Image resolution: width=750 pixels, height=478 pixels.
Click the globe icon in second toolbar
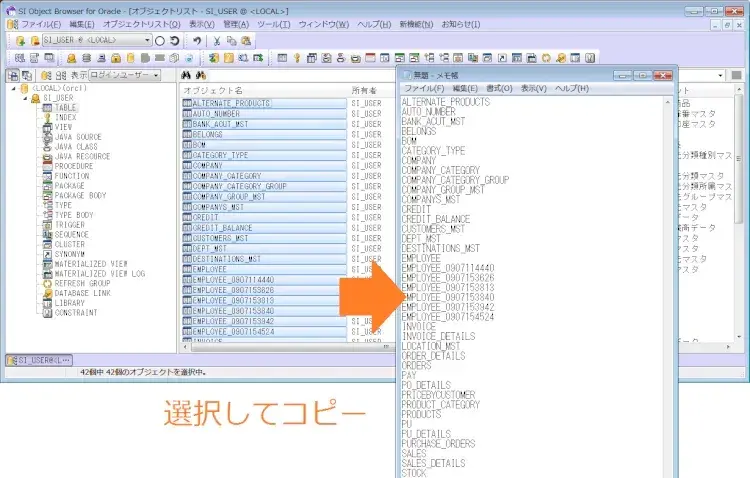pos(189,58)
